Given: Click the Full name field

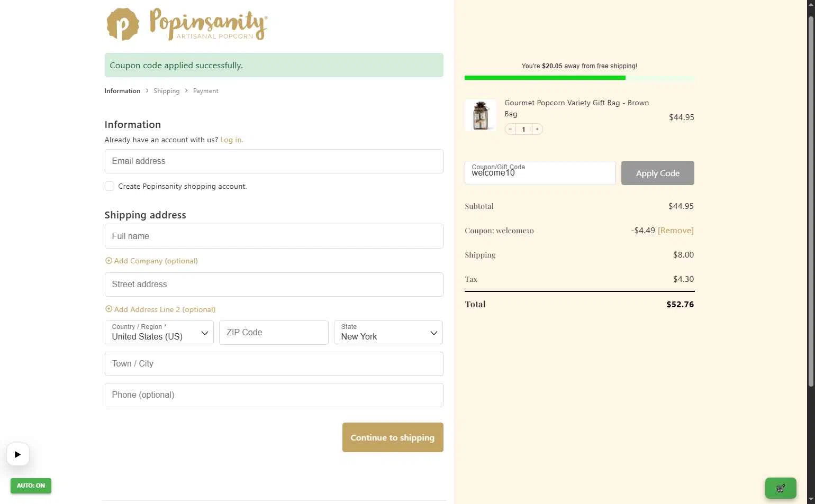Looking at the screenshot, I should click(x=274, y=236).
